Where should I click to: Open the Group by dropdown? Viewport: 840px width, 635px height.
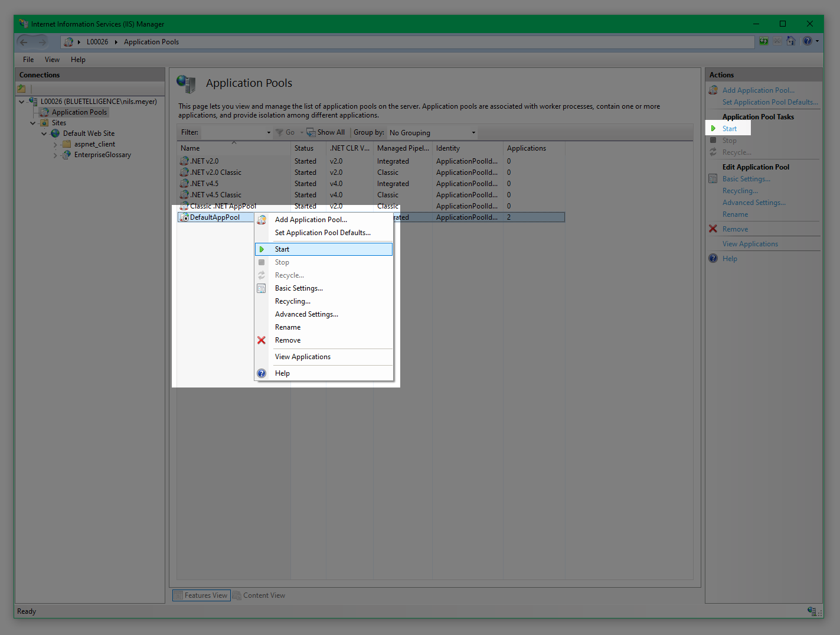(432, 133)
